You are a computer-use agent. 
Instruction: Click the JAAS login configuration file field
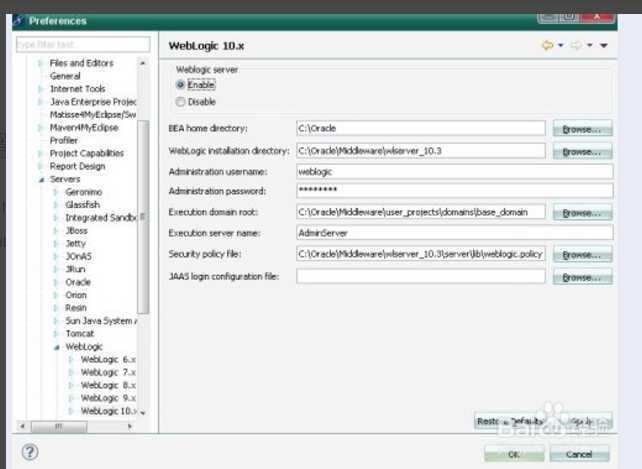[x=420, y=276]
